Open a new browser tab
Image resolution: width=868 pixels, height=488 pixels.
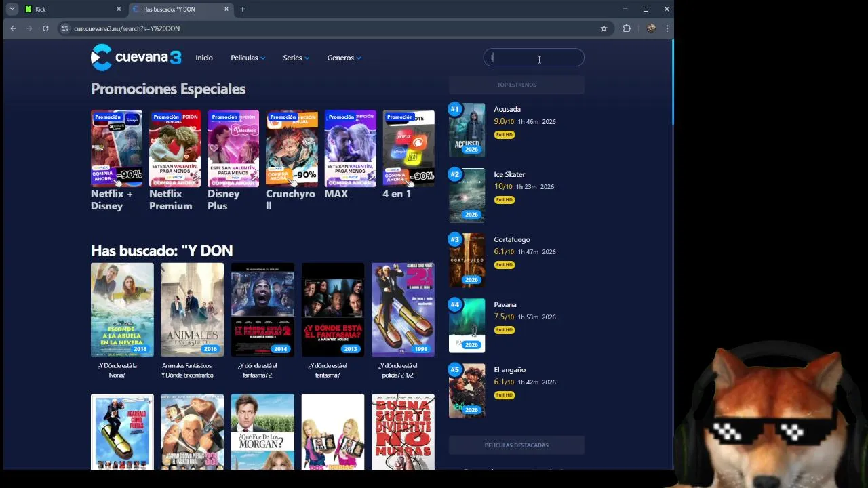[x=243, y=9]
